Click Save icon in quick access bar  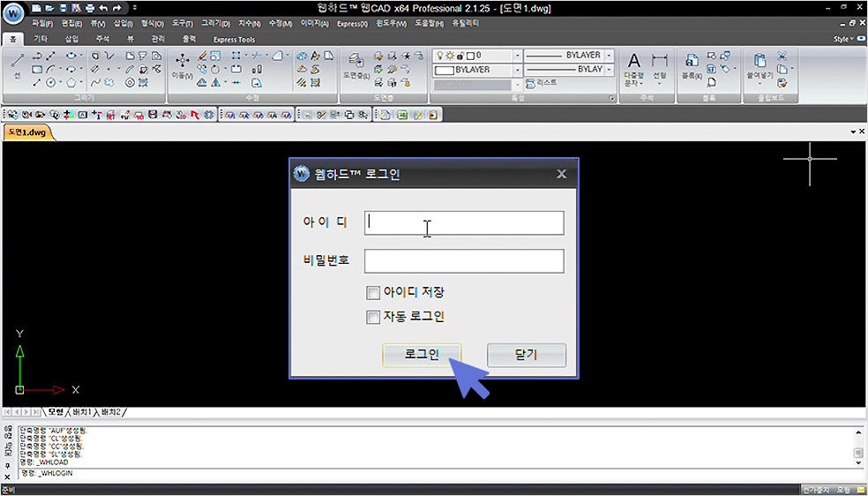coord(63,8)
